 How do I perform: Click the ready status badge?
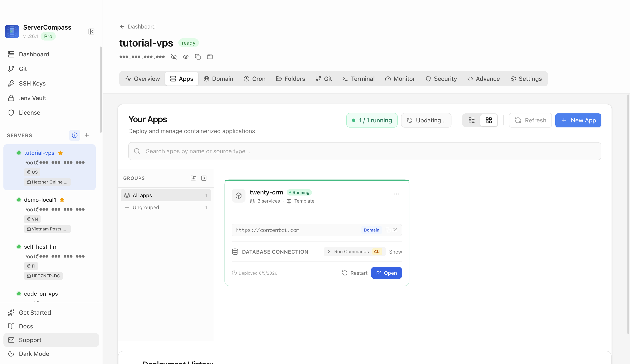pyautogui.click(x=188, y=43)
